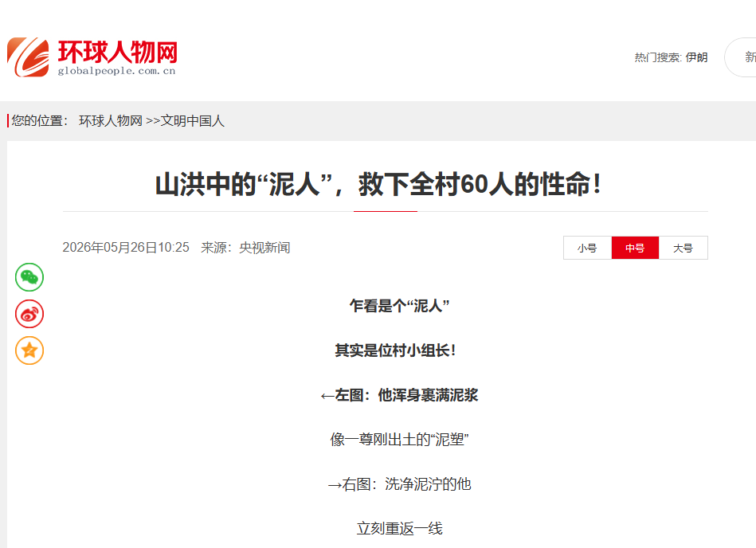Open the 环球人物网 logo homepage
The image size is (756, 548).
[92, 57]
